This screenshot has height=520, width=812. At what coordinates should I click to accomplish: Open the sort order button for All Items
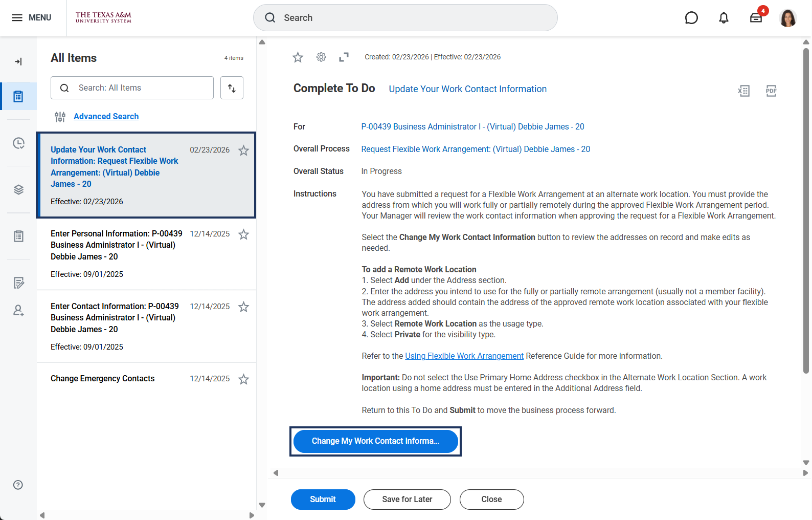pyautogui.click(x=232, y=88)
